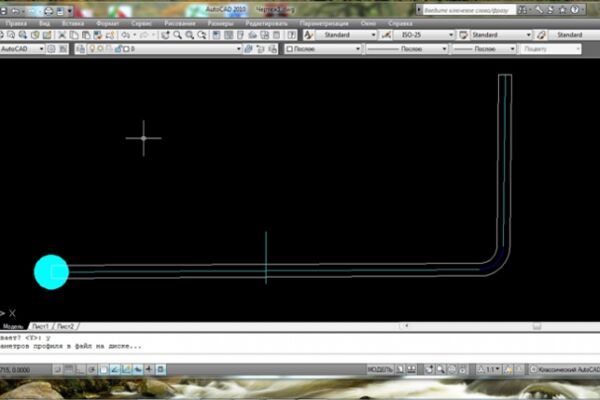
Task: Click the cyan filled circle in drawing
Action: (51, 272)
